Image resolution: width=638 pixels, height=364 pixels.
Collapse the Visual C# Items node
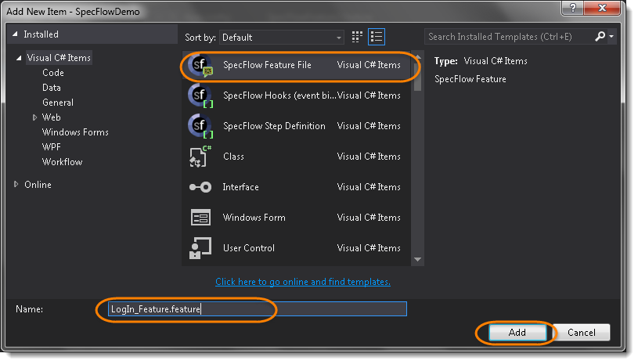tap(19, 58)
